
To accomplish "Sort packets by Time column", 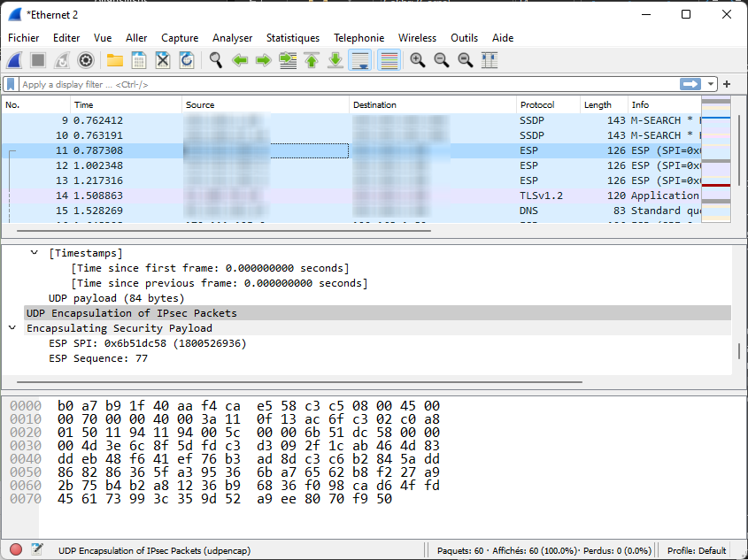I will pyautogui.click(x=126, y=105).
